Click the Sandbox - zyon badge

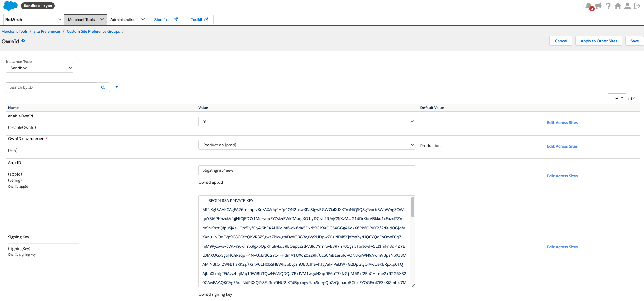tap(38, 6)
